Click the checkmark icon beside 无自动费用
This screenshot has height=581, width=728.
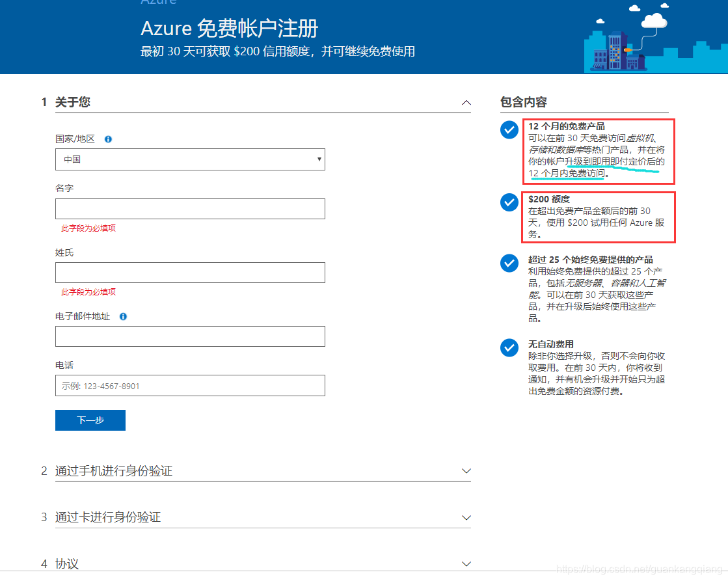point(509,347)
